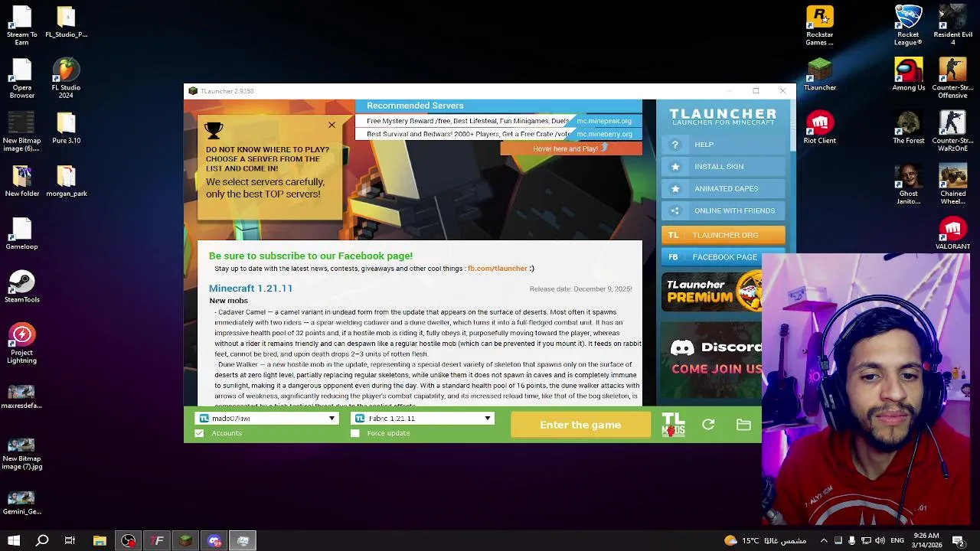Image resolution: width=980 pixels, height=551 pixels.
Task: Open the Install Skin menu entry
Action: tap(724, 167)
